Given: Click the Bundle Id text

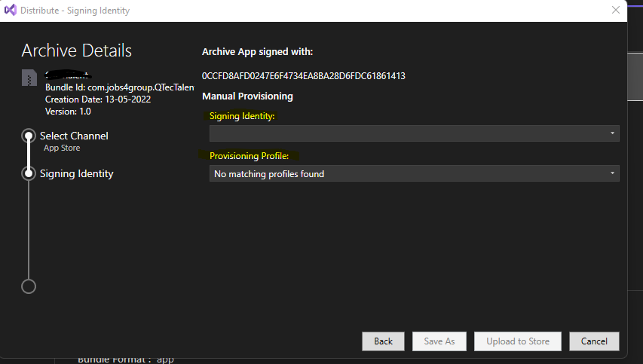Looking at the screenshot, I should (118, 87).
